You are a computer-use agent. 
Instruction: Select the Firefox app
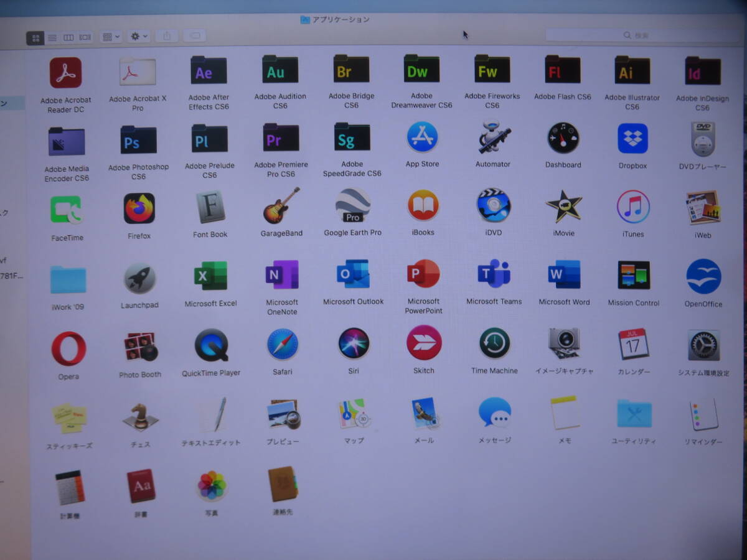139,209
